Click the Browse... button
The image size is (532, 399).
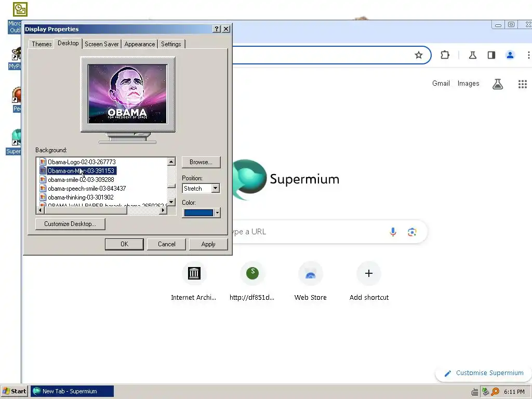(x=201, y=162)
